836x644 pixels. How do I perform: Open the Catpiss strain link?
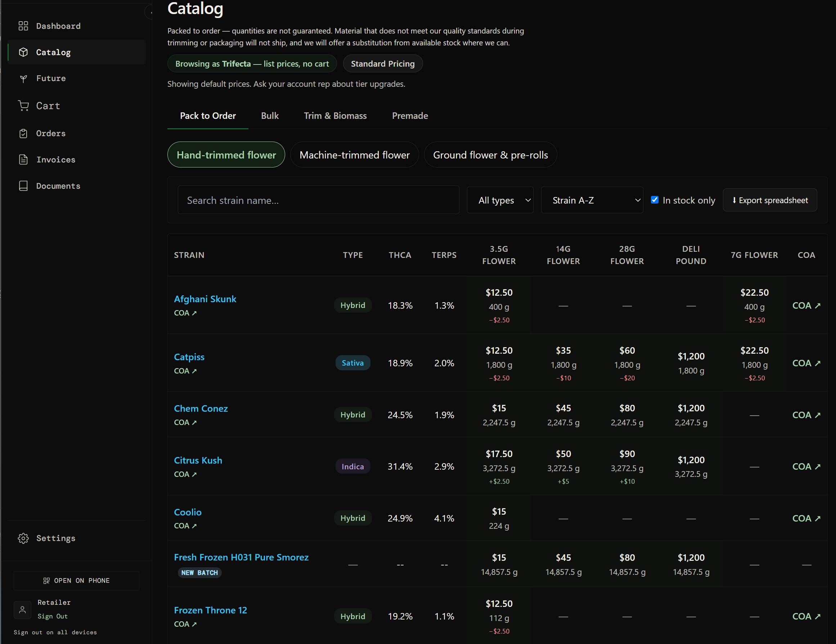[x=189, y=357]
